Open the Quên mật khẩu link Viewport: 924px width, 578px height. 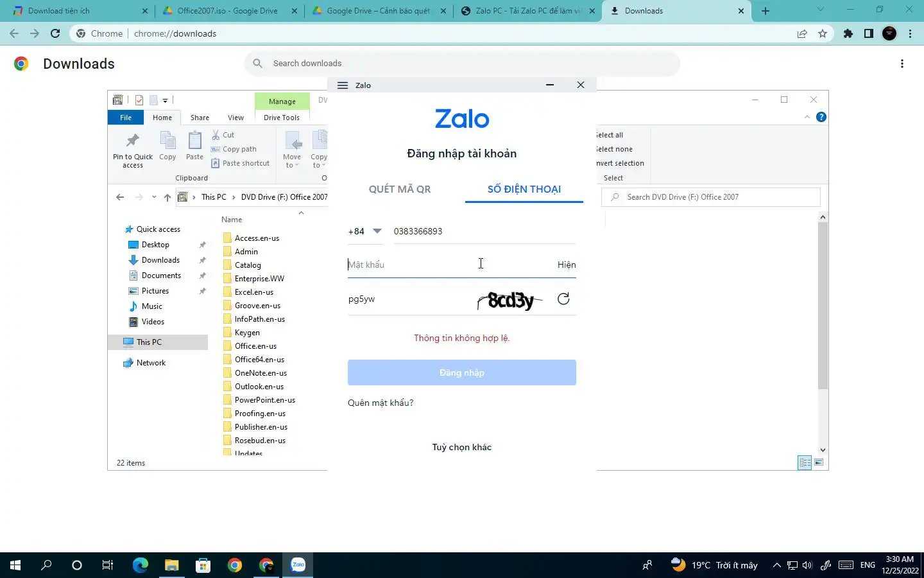coord(381,403)
